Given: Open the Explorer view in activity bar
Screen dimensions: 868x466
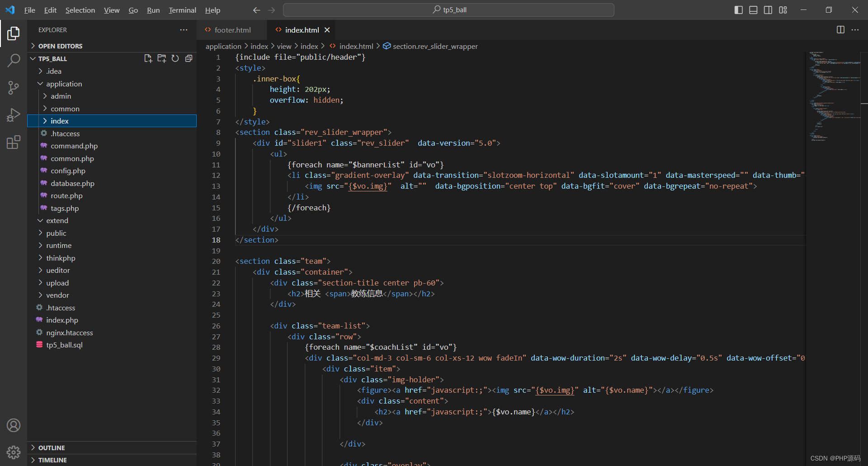Looking at the screenshot, I should tap(14, 33).
